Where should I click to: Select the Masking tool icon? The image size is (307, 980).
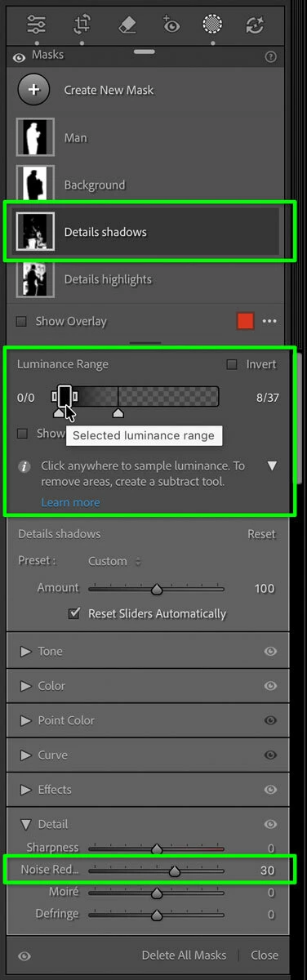[212, 24]
